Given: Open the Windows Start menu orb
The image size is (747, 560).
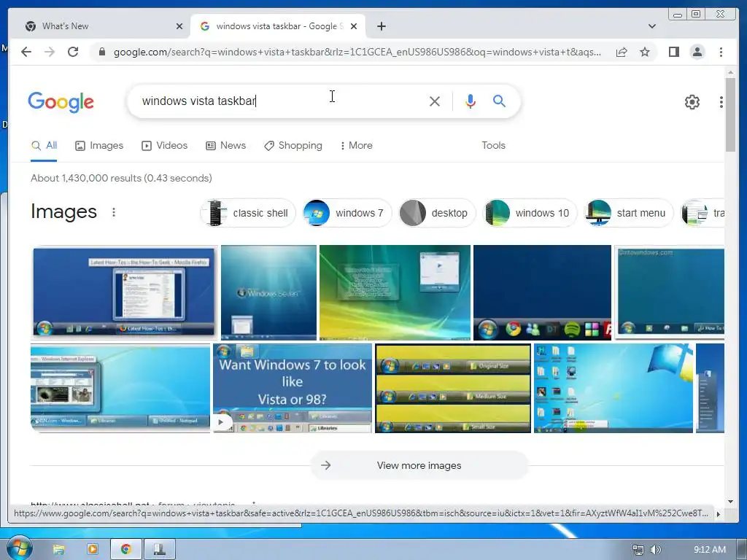Looking at the screenshot, I should tap(19, 548).
